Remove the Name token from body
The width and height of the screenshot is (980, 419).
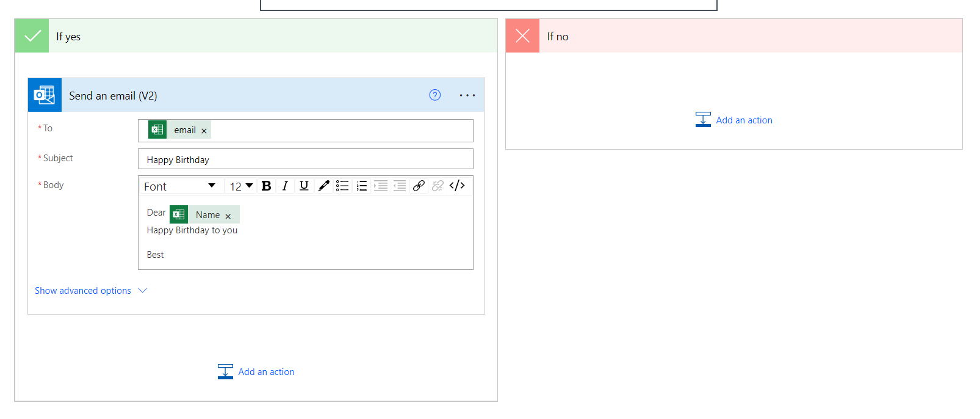[x=228, y=216]
